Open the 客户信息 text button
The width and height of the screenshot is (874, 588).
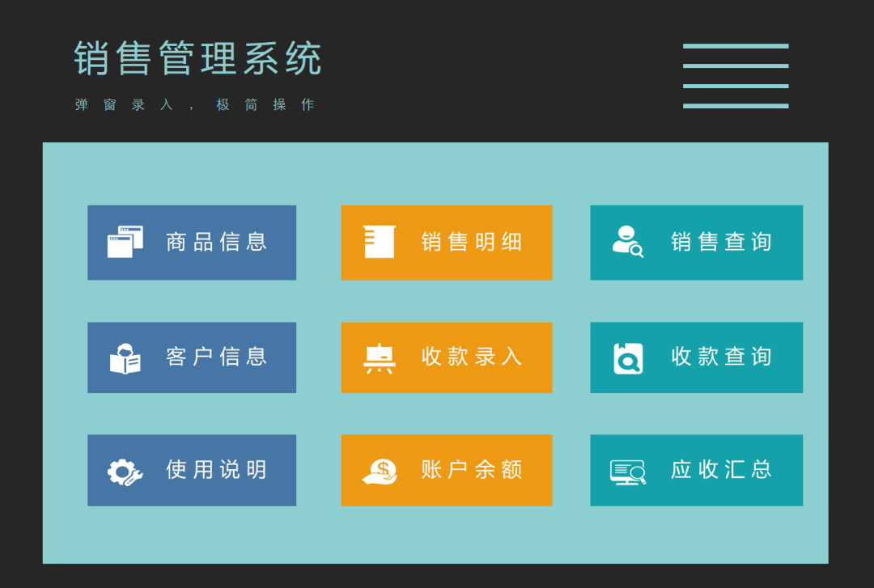(x=217, y=357)
